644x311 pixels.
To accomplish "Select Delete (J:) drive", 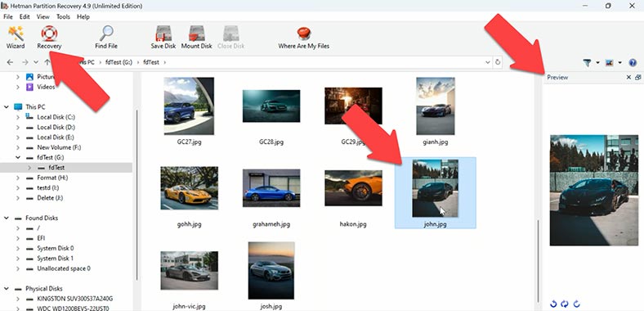I will click(x=51, y=198).
